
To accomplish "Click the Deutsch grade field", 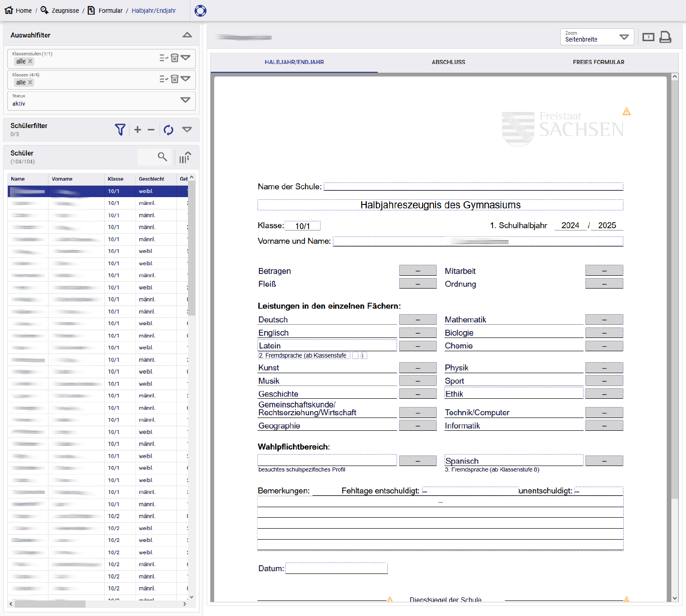I will pos(418,320).
